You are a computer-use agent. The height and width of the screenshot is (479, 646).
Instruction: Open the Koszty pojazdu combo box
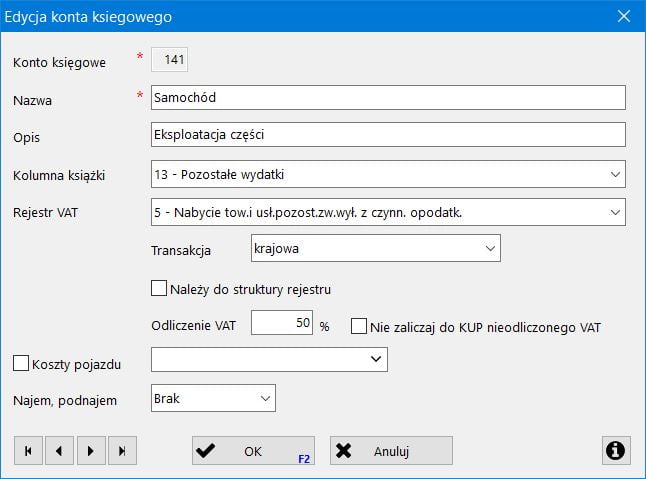[x=376, y=358]
